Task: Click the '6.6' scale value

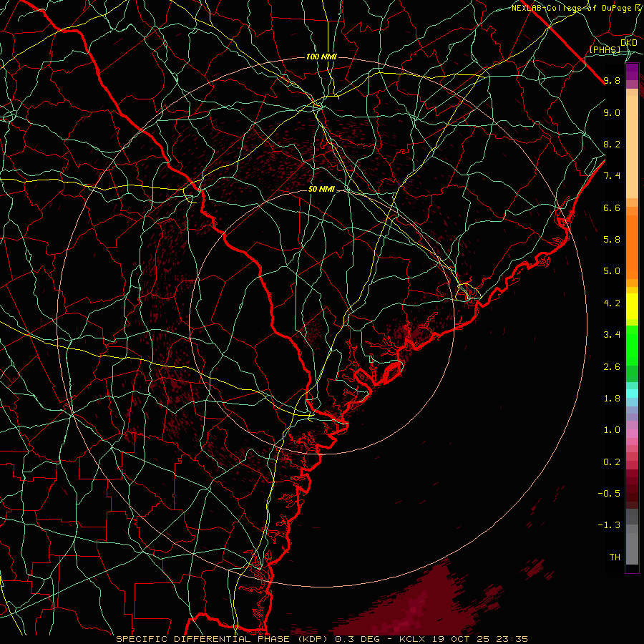Action: 612,208
